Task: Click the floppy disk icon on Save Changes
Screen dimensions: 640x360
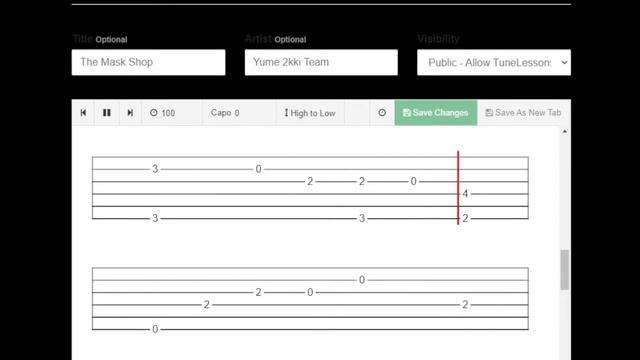Action: coord(407,113)
